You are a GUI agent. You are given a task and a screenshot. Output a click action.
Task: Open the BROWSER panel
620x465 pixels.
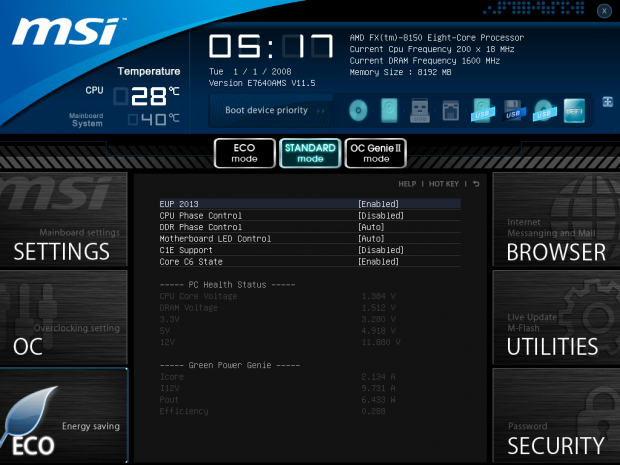556,219
